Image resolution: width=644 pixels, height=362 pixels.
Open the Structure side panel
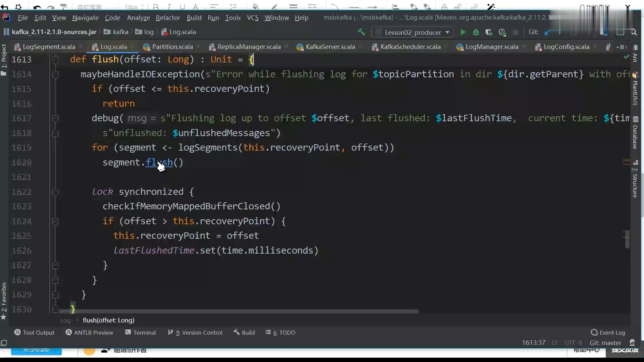635,179
